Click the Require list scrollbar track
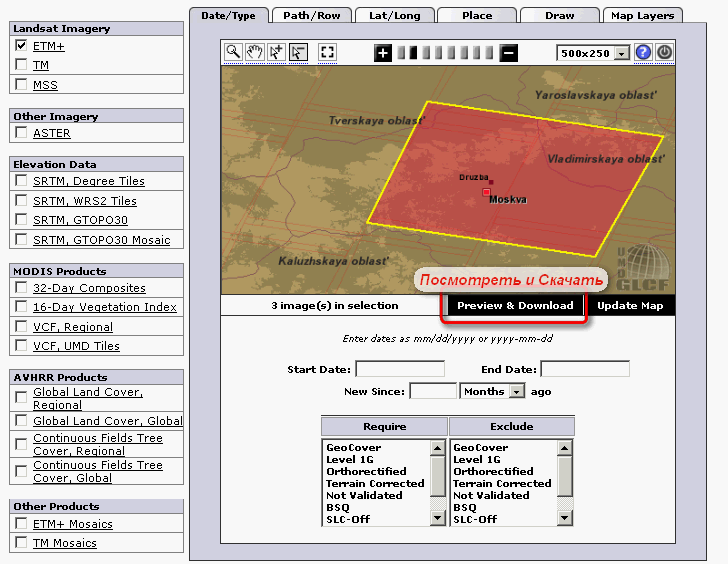This screenshot has width=728, height=564. tap(437, 503)
